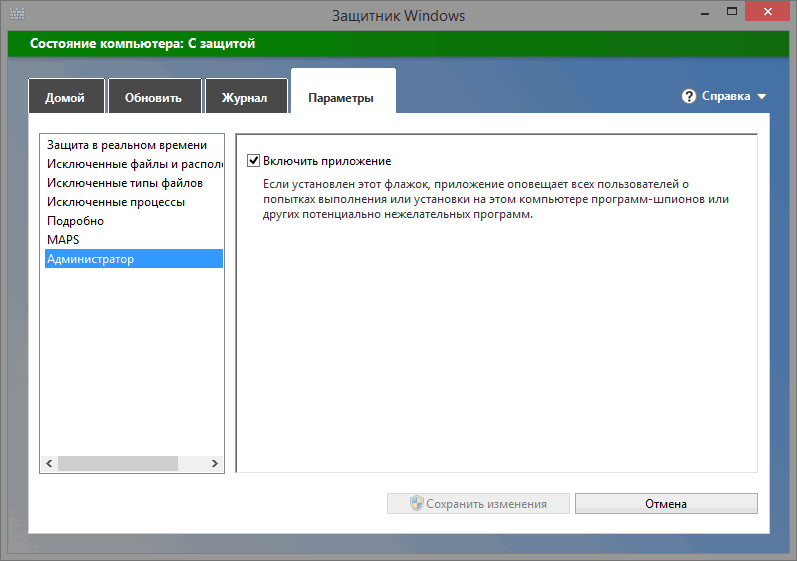Click the shield icon on Сохранить изменения

tap(416, 503)
